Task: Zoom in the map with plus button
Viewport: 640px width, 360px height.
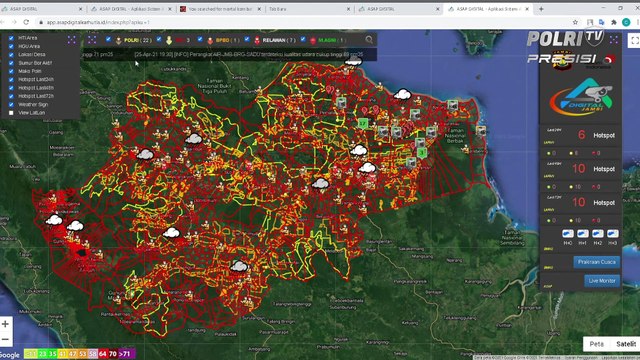Action: click(5, 324)
